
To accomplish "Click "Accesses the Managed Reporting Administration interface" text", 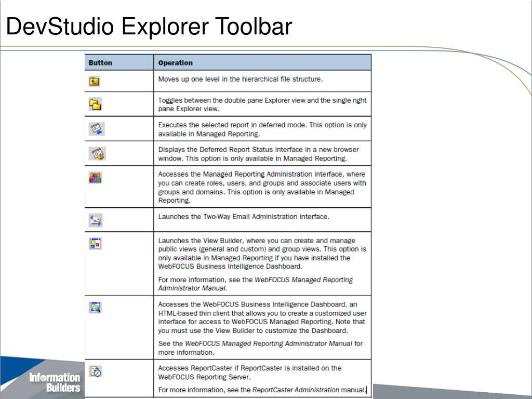I will (x=262, y=187).
